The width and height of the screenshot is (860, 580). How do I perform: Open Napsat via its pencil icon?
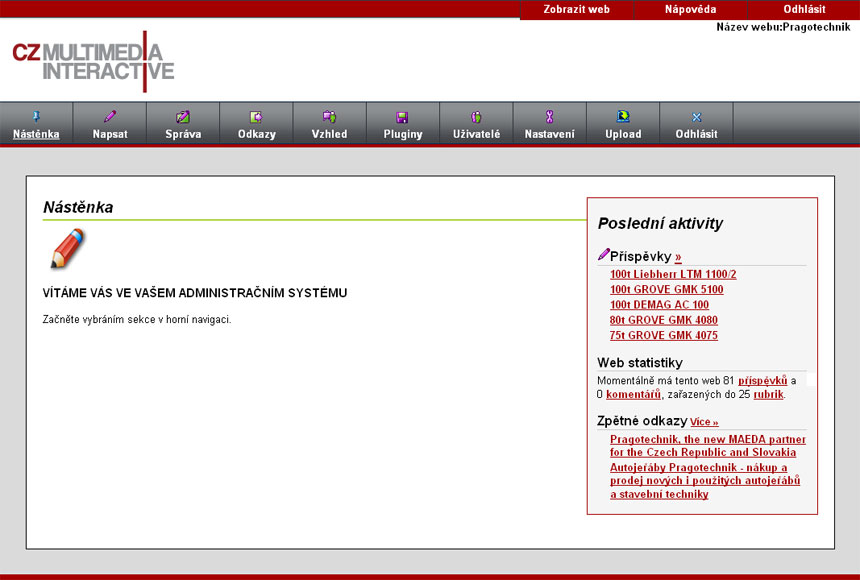[110, 117]
